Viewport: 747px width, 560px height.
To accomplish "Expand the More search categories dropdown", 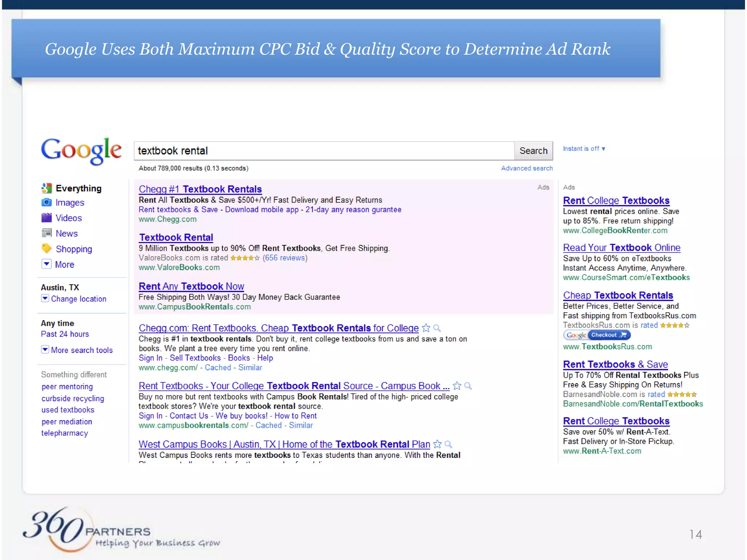I will tap(46, 264).
